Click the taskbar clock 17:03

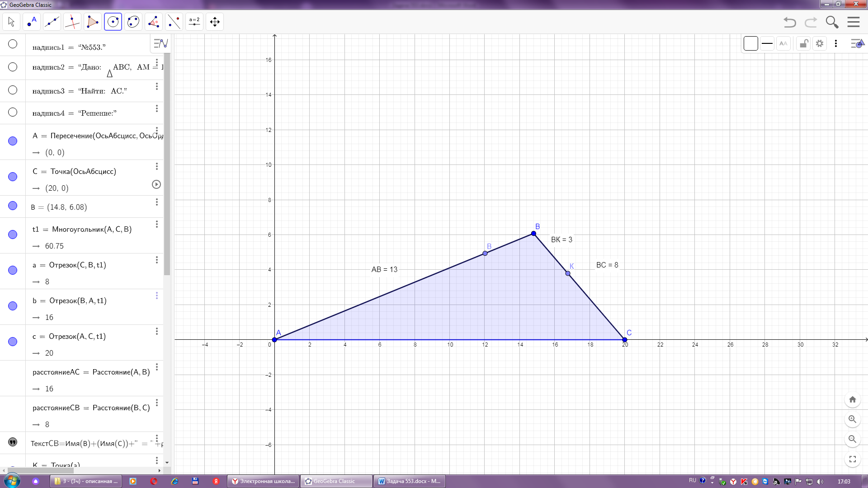coord(844,482)
